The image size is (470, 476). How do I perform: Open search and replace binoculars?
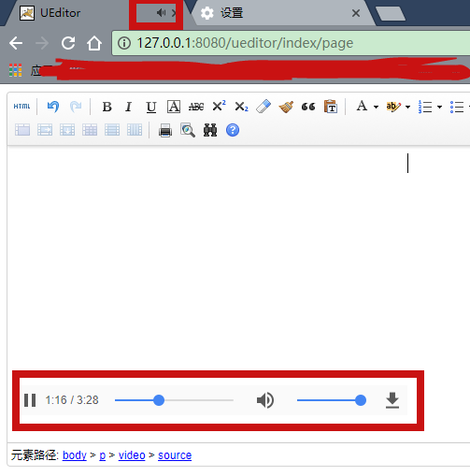[x=210, y=130]
